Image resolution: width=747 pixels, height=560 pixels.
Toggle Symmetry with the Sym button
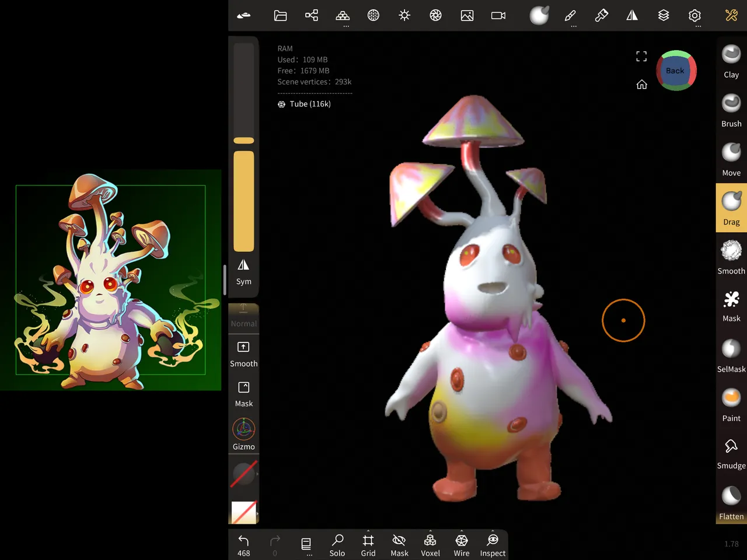point(244,272)
